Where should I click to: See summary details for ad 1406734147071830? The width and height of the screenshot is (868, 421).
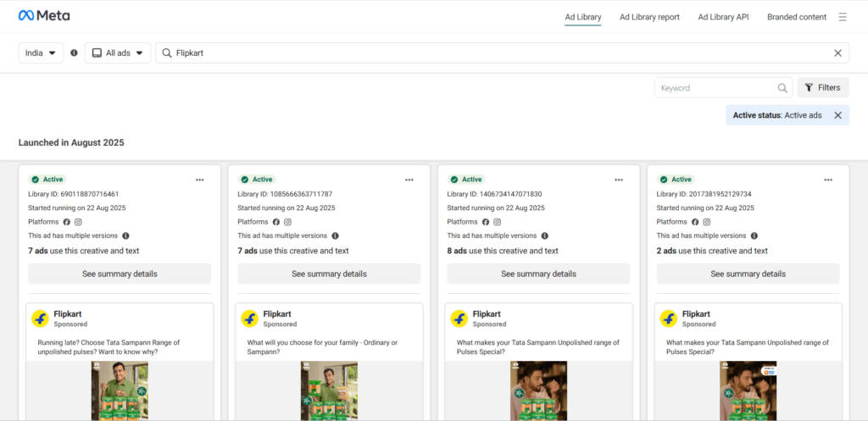coord(538,274)
